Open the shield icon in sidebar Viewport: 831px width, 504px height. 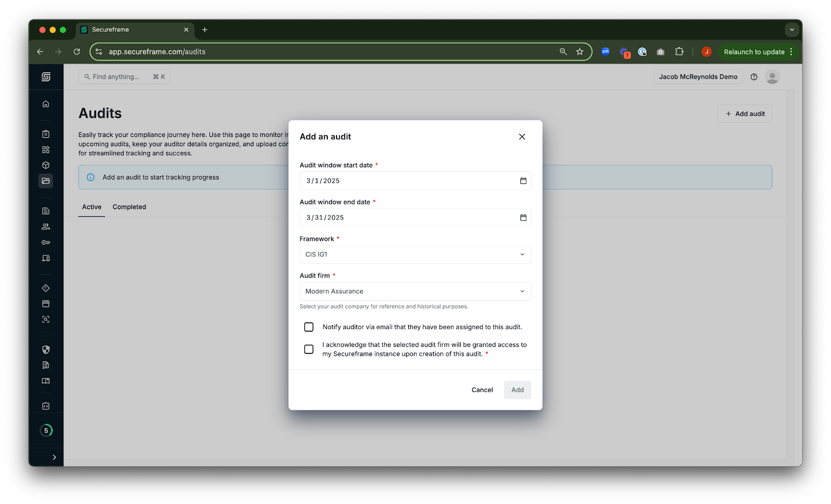pyautogui.click(x=46, y=349)
